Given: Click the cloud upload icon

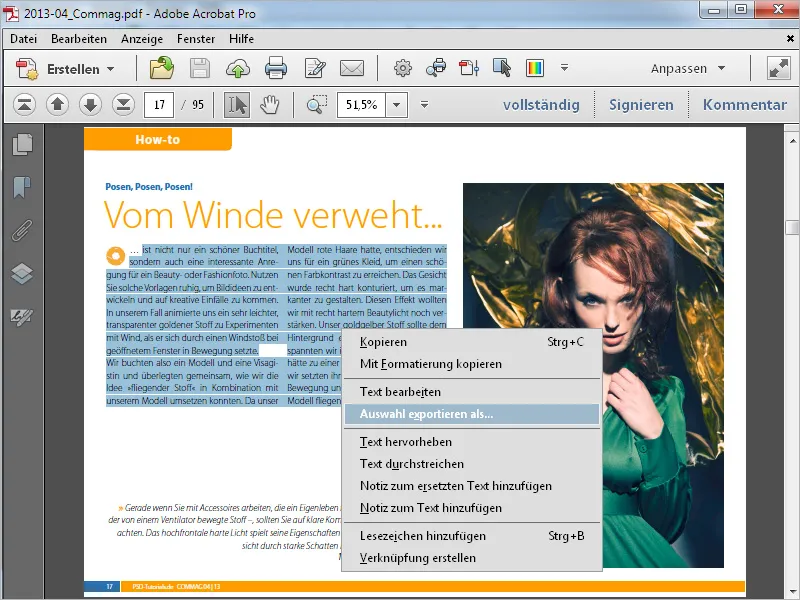Looking at the screenshot, I should (238, 68).
